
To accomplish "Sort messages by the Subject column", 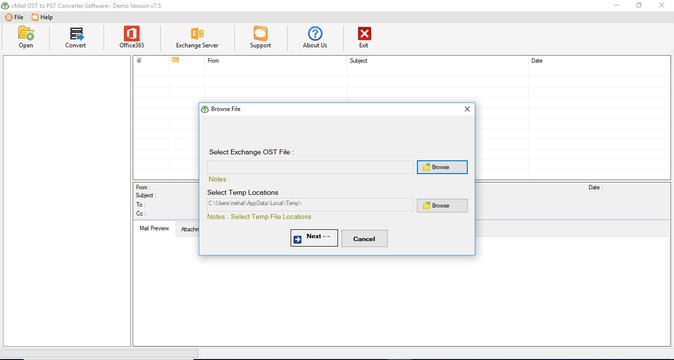I will (x=437, y=61).
